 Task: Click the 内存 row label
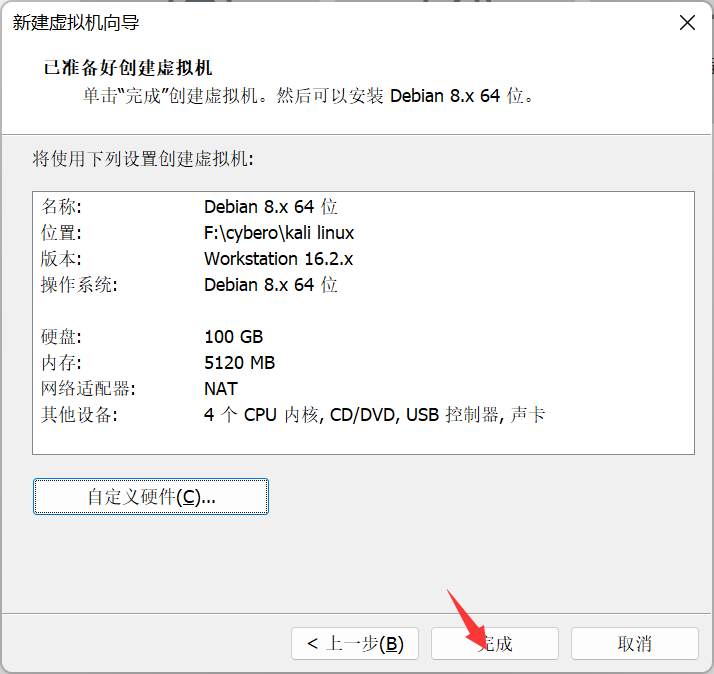(x=61, y=363)
